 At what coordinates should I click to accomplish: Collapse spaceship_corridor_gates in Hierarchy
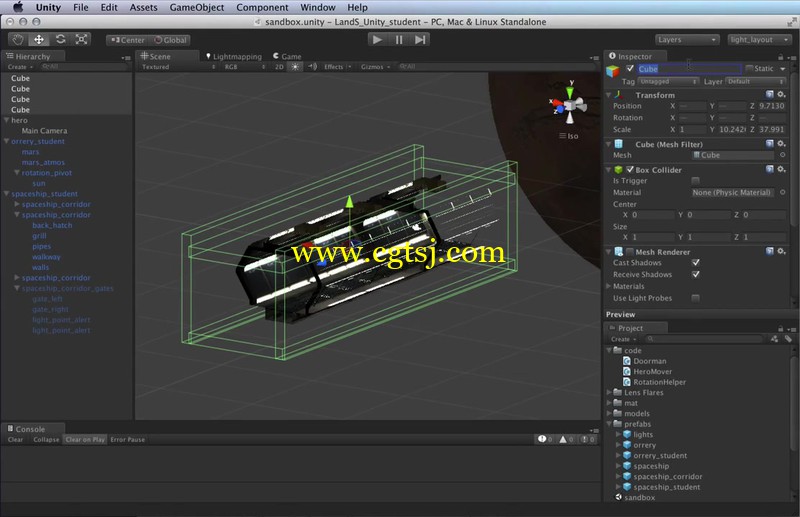click(17, 288)
